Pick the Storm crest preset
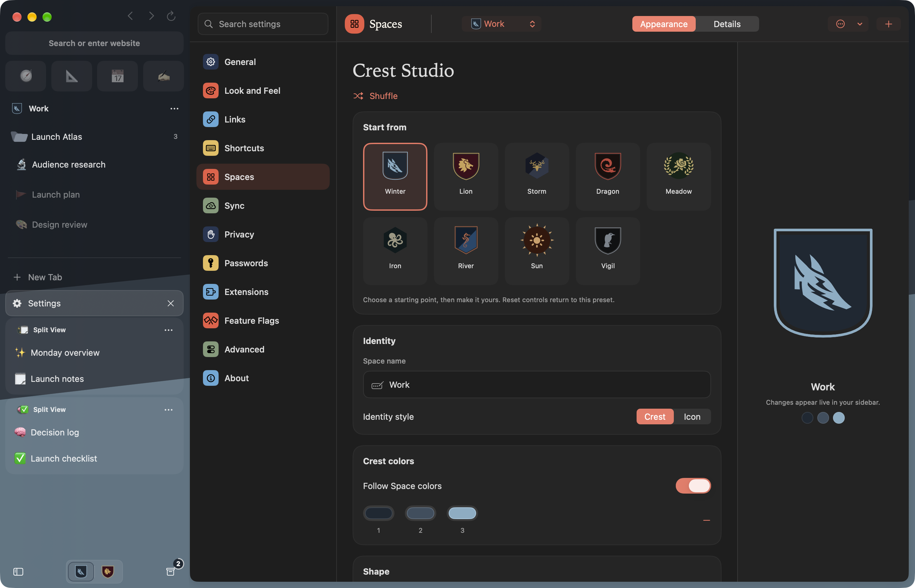The width and height of the screenshot is (915, 588). tap(537, 176)
